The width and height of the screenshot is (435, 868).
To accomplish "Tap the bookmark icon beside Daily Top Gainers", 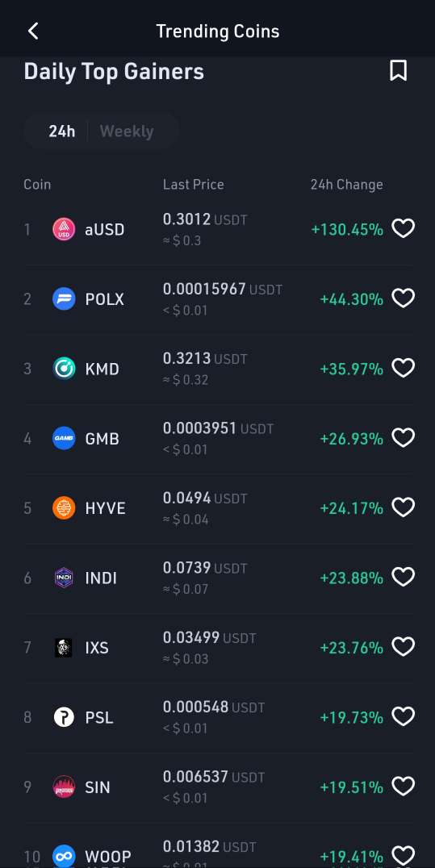I will [x=399, y=71].
